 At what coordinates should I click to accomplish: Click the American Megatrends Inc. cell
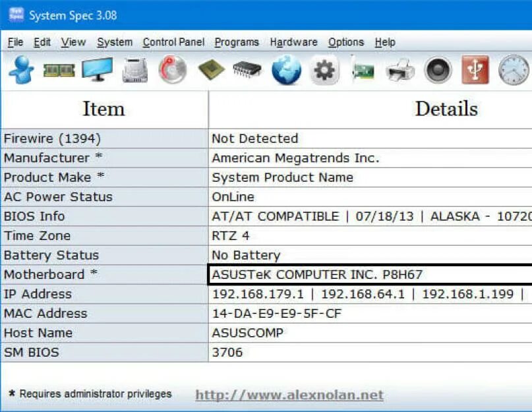370,158
